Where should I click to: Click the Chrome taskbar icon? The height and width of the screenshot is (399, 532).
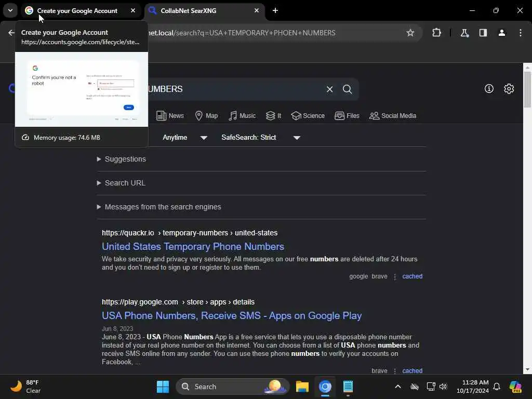(x=325, y=387)
